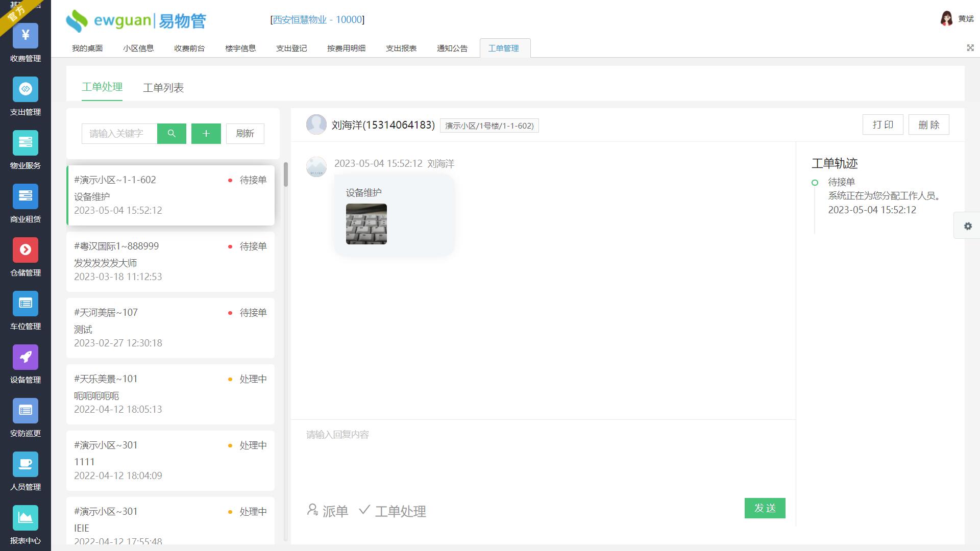980x551 pixels.
Task: Open the 设备管理 rocket icon
Action: pyautogui.click(x=25, y=357)
